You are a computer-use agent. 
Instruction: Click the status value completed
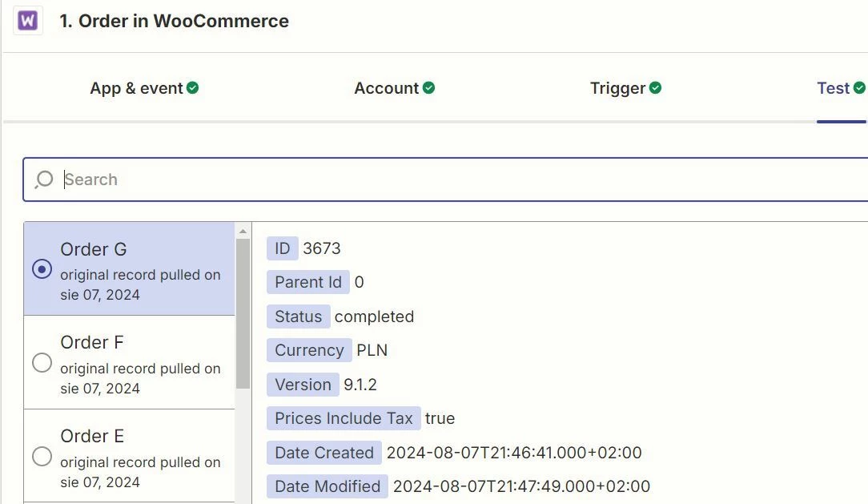[x=374, y=317]
